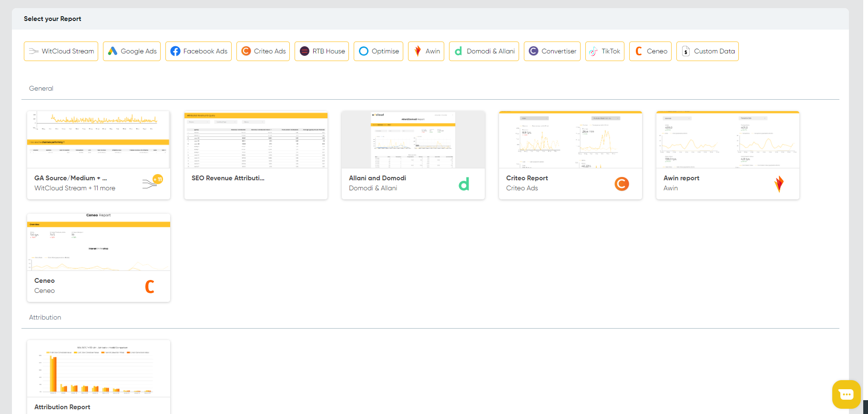This screenshot has width=868, height=414.
Task: Click orange 'C' icon on Ceneo card
Action: (150, 286)
